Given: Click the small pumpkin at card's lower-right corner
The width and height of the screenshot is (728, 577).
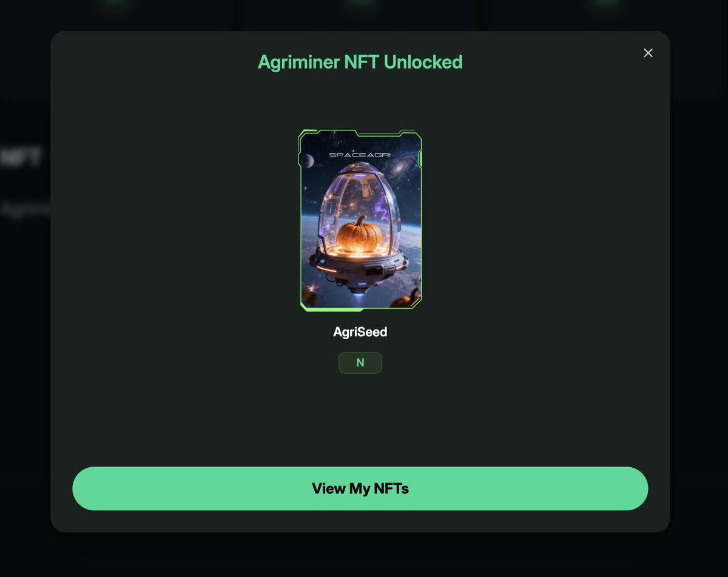Looking at the screenshot, I should (x=404, y=299).
